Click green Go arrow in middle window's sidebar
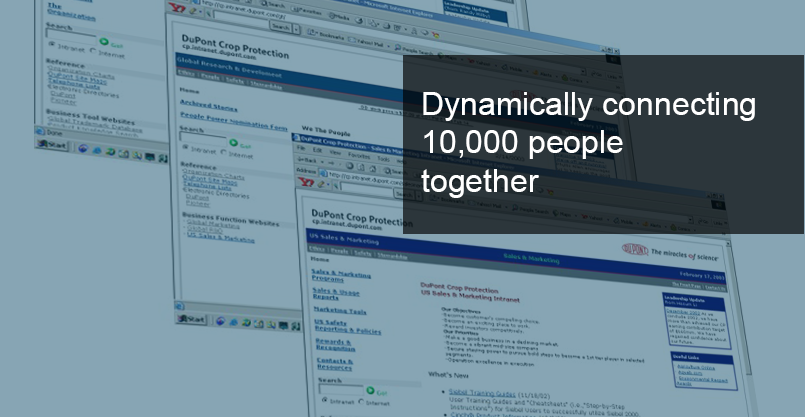805x417 pixels. (x=234, y=142)
